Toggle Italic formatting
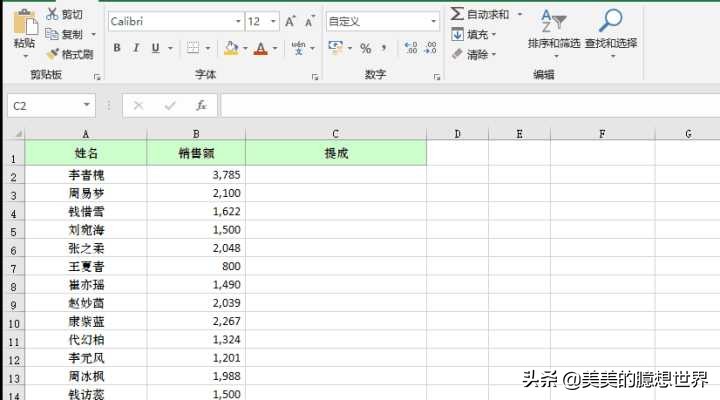This screenshot has height=400, width=720. (x=136, y=47)
